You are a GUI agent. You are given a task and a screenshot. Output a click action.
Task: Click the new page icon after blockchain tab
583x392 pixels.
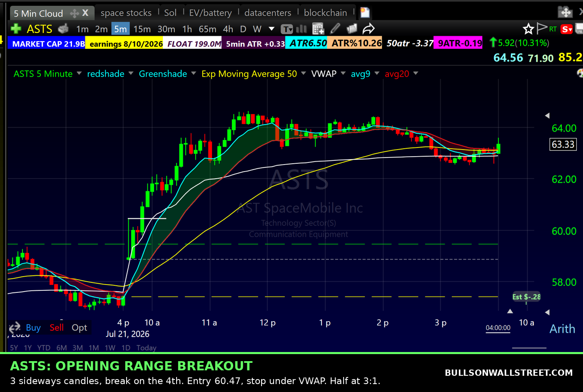coord(365,12)
